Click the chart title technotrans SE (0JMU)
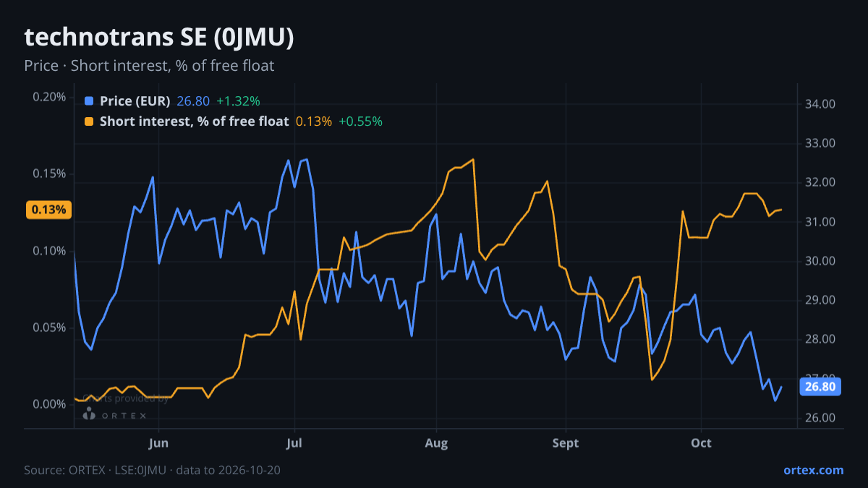This screenshot has width=868, height=488. click(x=159, y=38)
